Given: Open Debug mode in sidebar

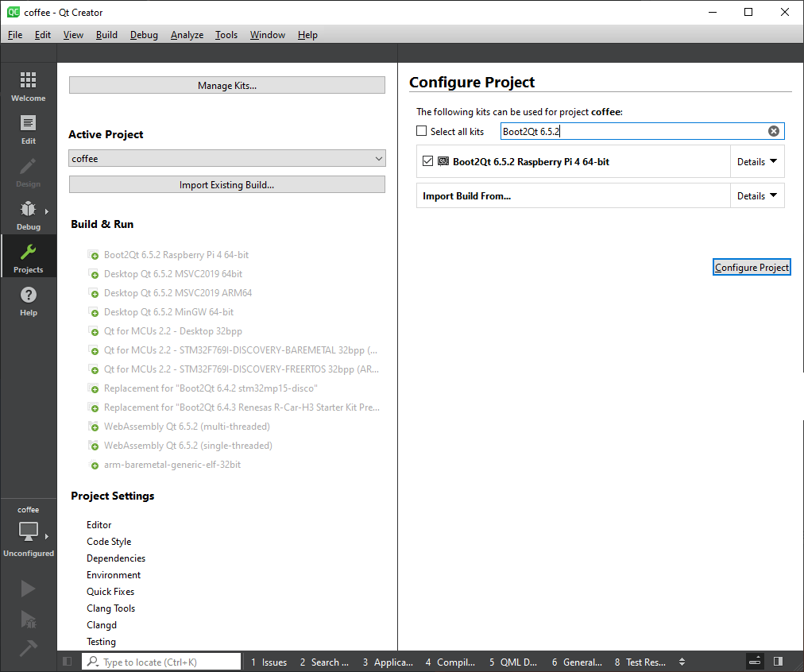Looking at the screenshot, I should click(x=28, y=214).
